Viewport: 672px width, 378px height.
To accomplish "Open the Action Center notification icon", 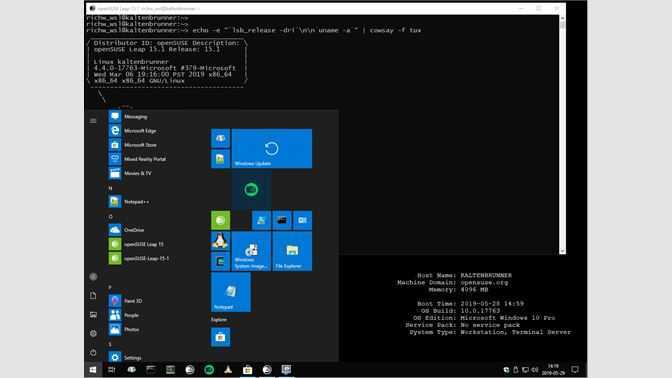I will (575, 369).
